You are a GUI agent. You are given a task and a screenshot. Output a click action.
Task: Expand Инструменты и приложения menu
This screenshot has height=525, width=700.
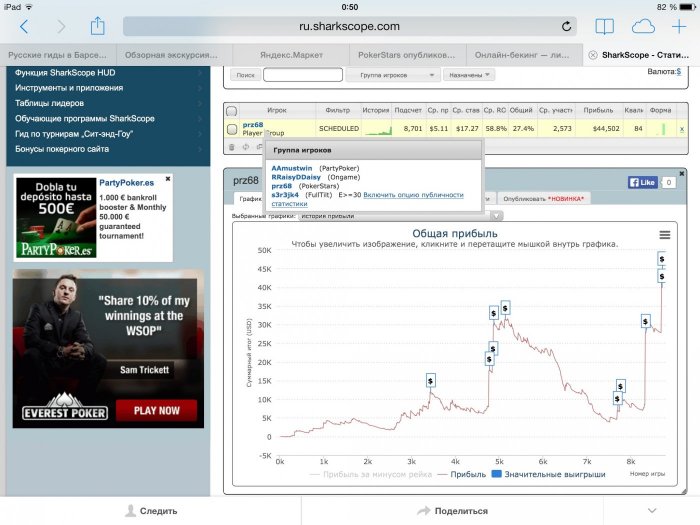point(108,88)
